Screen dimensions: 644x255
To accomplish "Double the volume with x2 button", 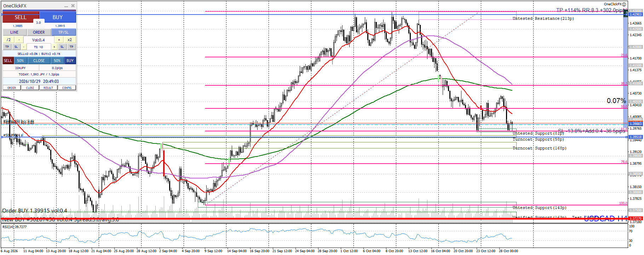I will (70, 40).
